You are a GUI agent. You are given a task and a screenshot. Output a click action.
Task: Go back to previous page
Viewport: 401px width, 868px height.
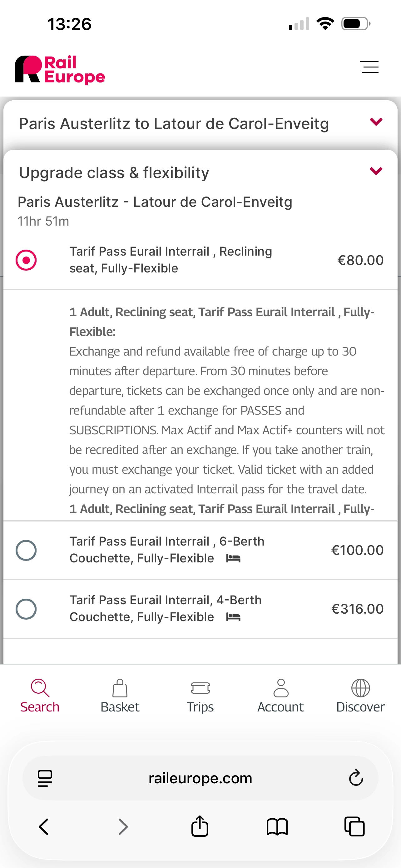[44, 826]
